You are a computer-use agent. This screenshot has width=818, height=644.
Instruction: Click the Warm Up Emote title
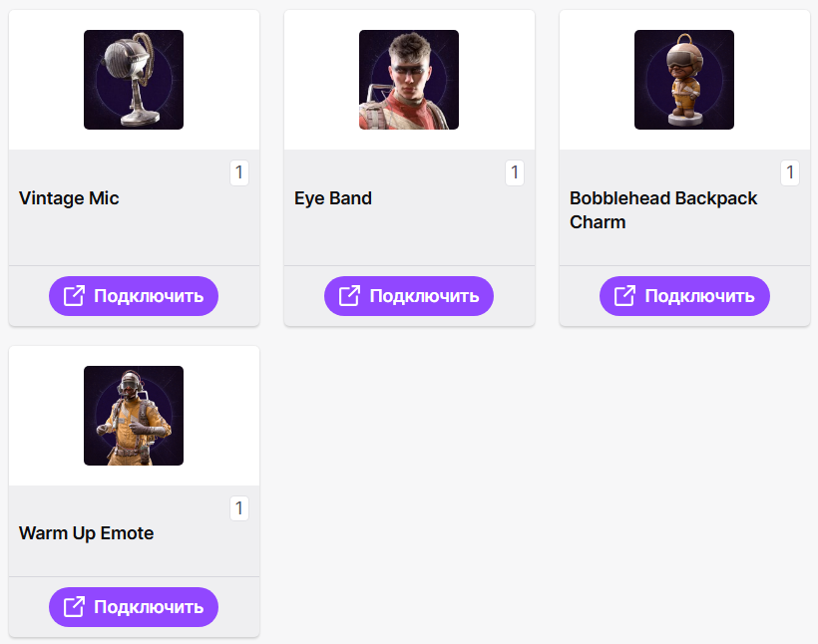coord(87,533)
